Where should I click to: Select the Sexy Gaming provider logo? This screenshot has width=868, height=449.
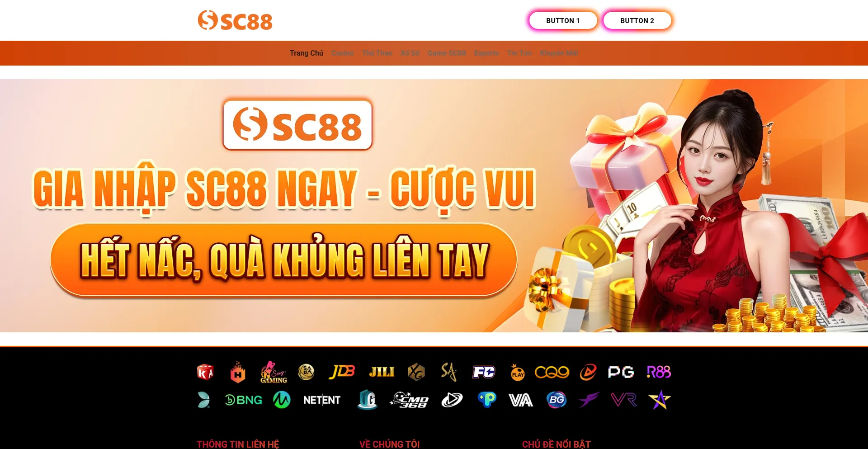click(x=274, y=372)
